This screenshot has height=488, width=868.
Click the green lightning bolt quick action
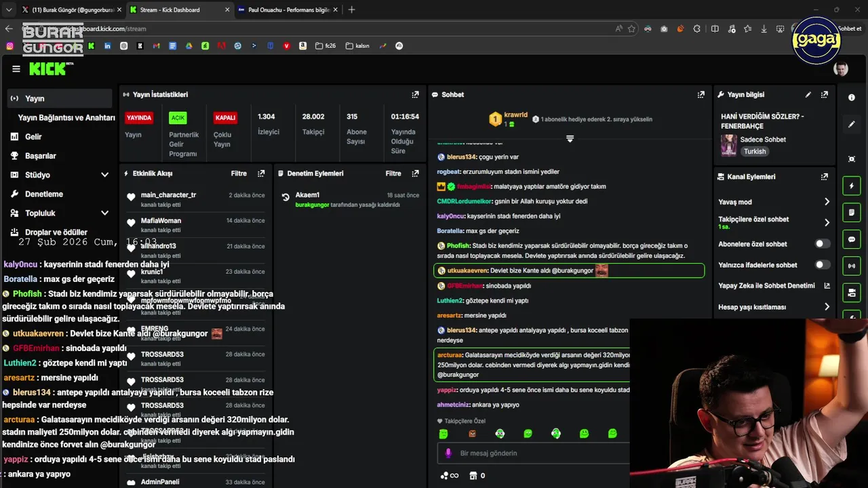click(x=852, y=186)
